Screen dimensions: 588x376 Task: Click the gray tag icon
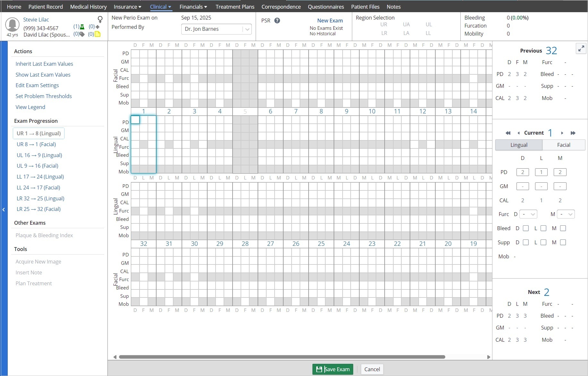click(82, 34)
